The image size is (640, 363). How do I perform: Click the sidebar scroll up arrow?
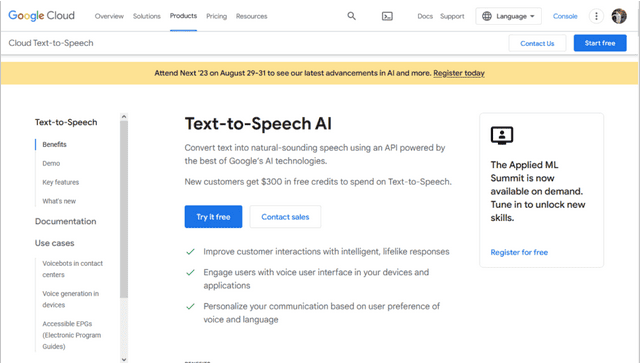coord(124,117)
